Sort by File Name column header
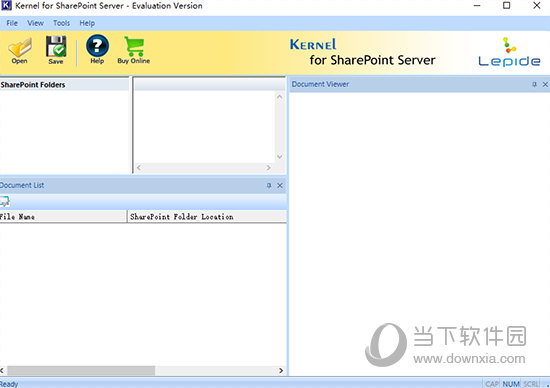550x388 pixels. [x=63, y=216]
